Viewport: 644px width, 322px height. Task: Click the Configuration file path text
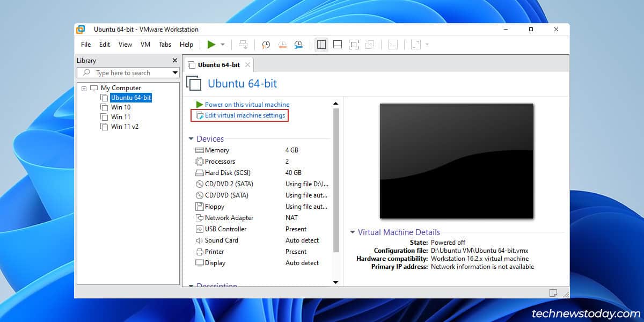tap(480, 251)
